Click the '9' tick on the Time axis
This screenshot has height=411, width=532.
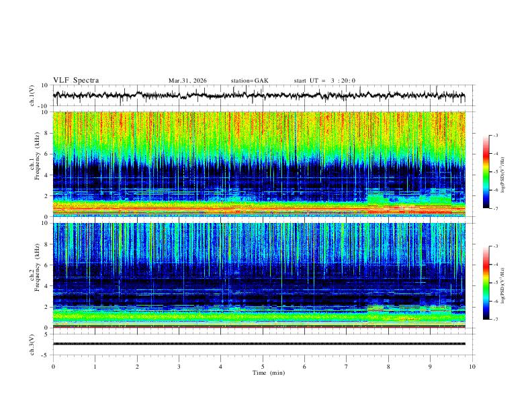click(430, 367)
